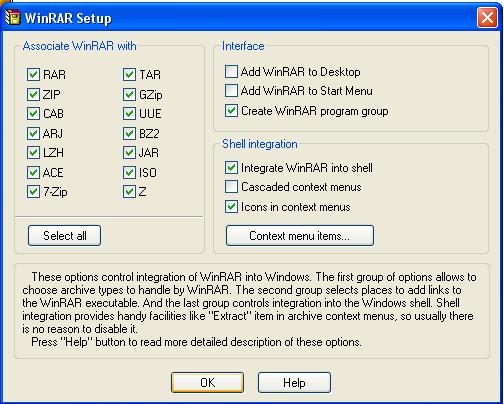Toggle the ZIP file association

(33, 94)
